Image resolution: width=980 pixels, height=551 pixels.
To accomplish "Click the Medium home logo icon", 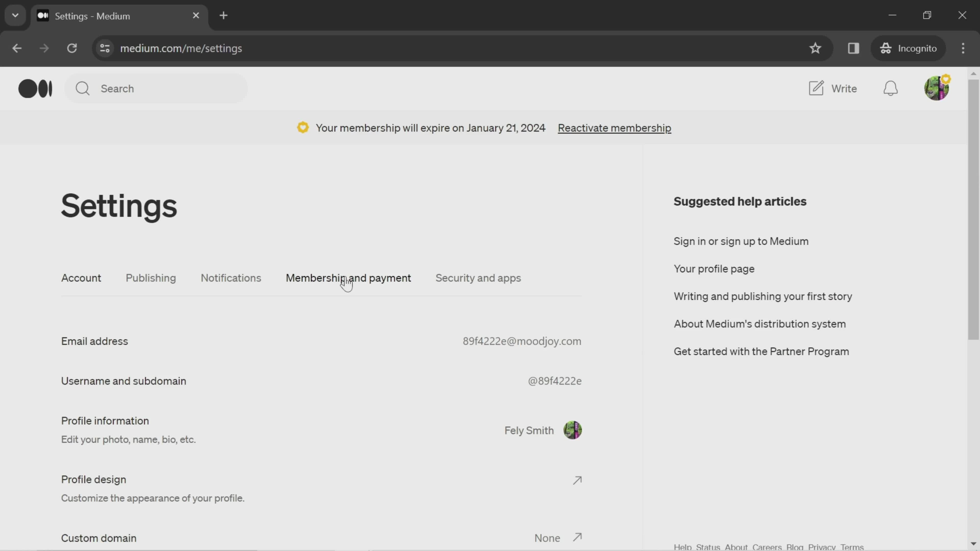I will [35, 88].
